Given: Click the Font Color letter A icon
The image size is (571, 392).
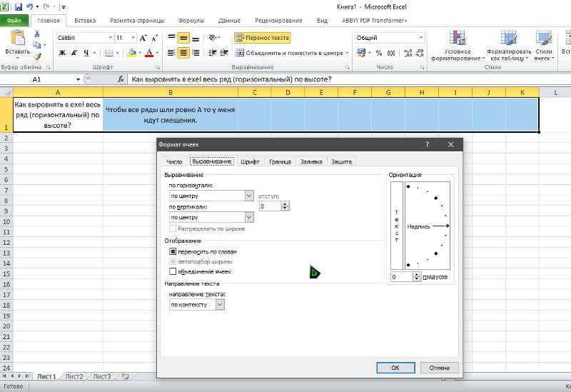Looking at the screenshot, I should [149, 53].
